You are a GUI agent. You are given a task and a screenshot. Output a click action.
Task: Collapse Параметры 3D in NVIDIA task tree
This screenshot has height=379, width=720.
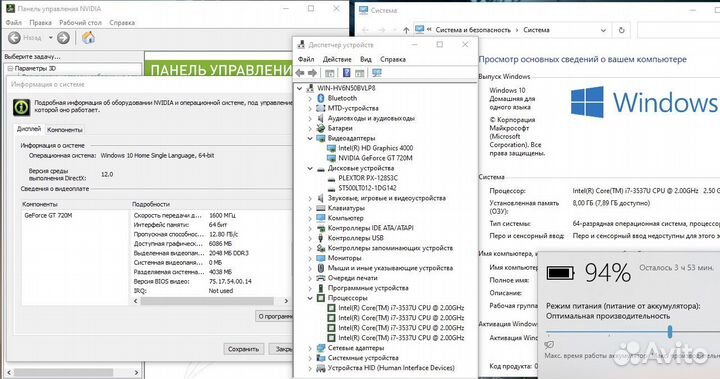pyautogui.click(x=10, y=68)
